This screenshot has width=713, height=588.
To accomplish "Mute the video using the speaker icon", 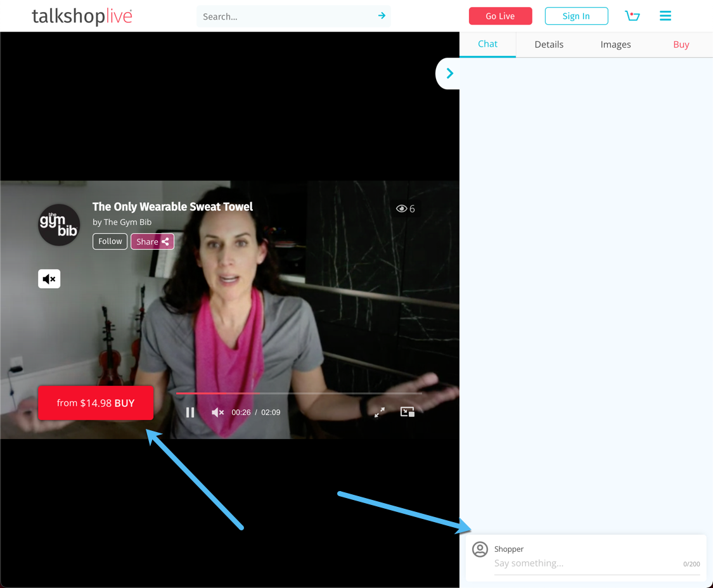I will point(49,278).
